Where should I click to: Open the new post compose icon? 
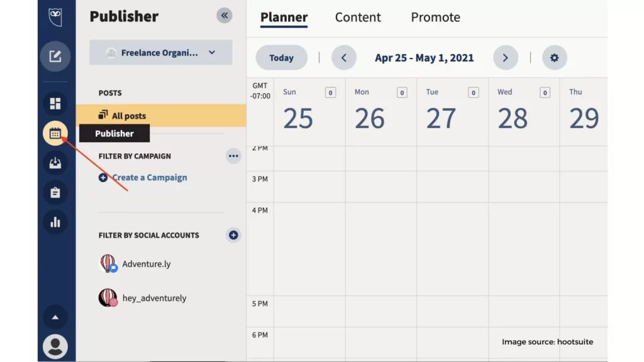[x=55, y=56]
